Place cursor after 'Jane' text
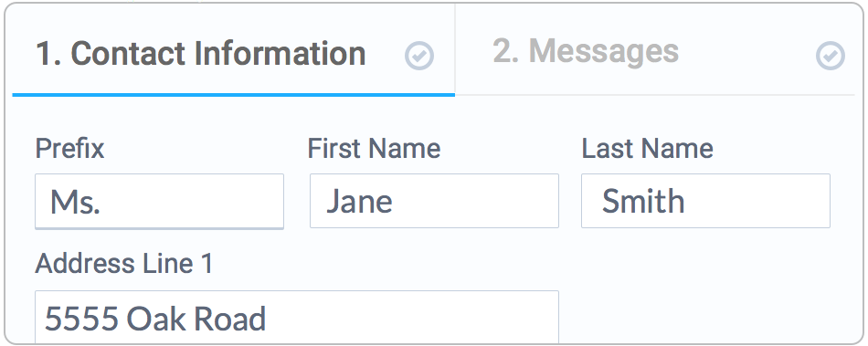Image resolution: width=868 pixels, height=346 pixels. click(x=394, y=201)
